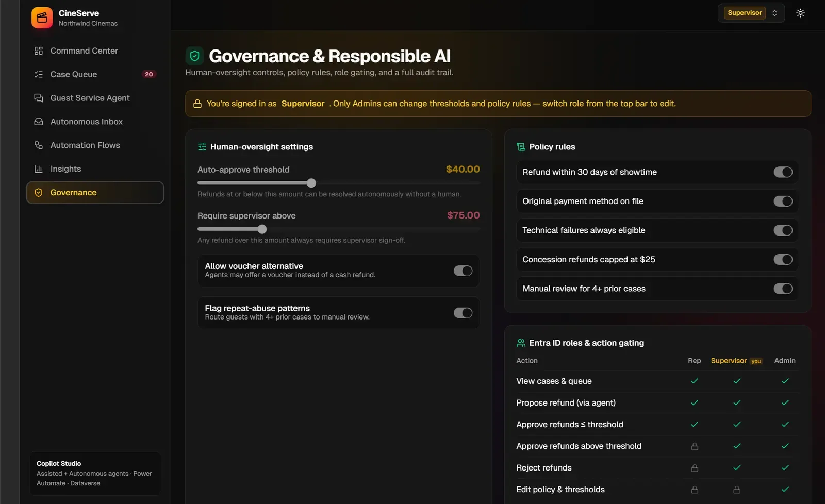825x504 pixels.
Task: Click the Command Center grid icon
Action: [x=39, y=51]
